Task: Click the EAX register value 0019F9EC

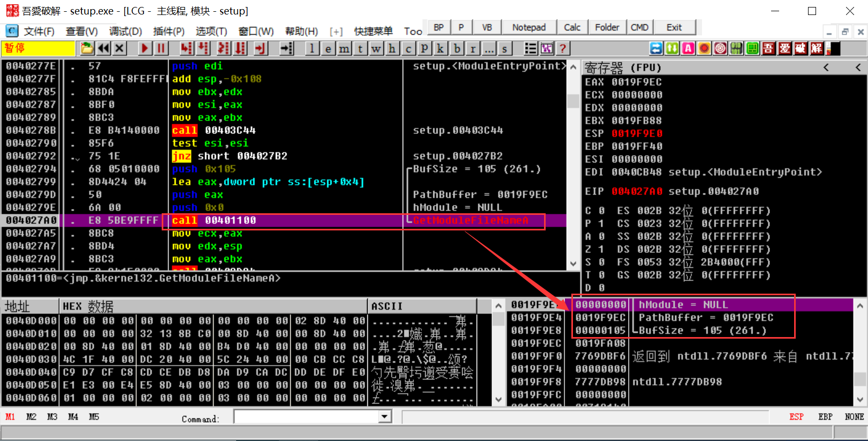Action: tap(637, 82)
